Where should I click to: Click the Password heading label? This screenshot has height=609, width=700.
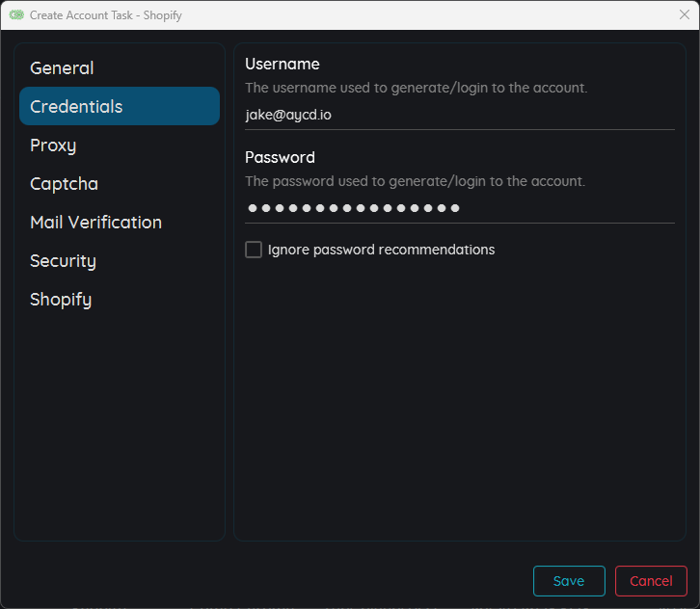pos(280,157)
